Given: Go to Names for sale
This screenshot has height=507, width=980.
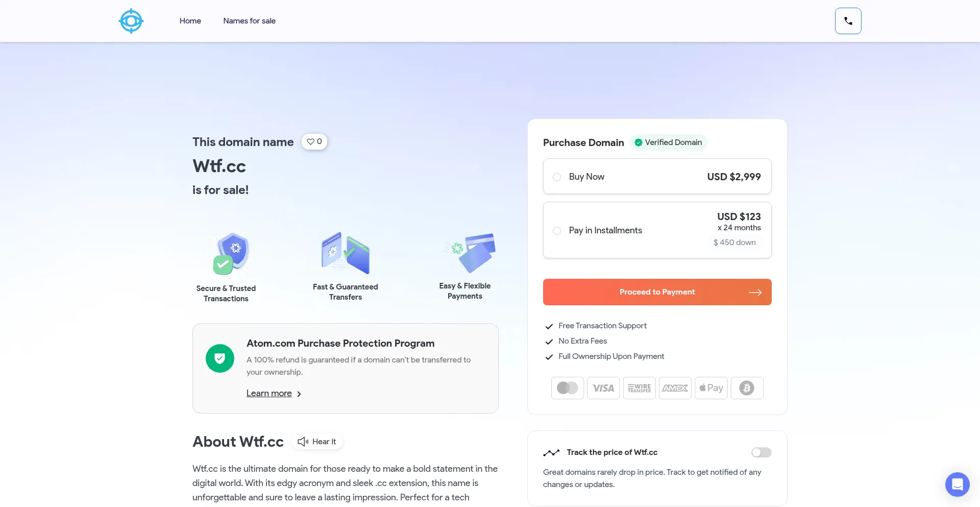Looking at the screenshot, I should point(249,21).
